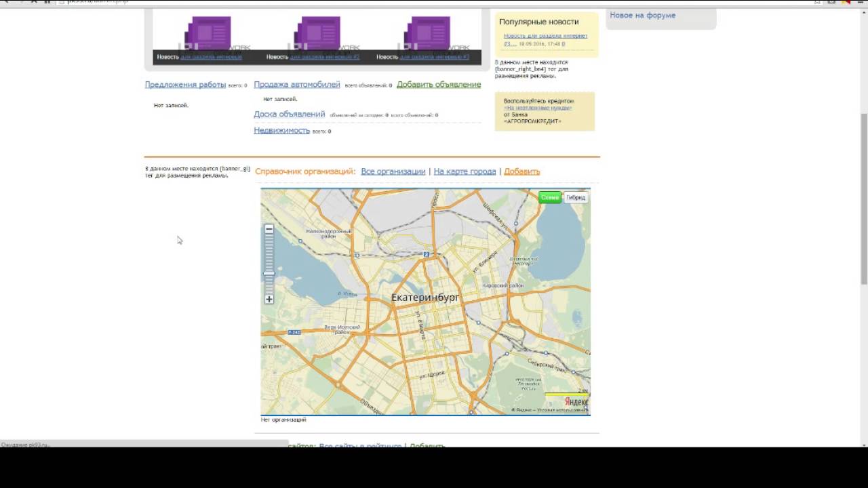Open the Недвижимость link

click(282, 131)
